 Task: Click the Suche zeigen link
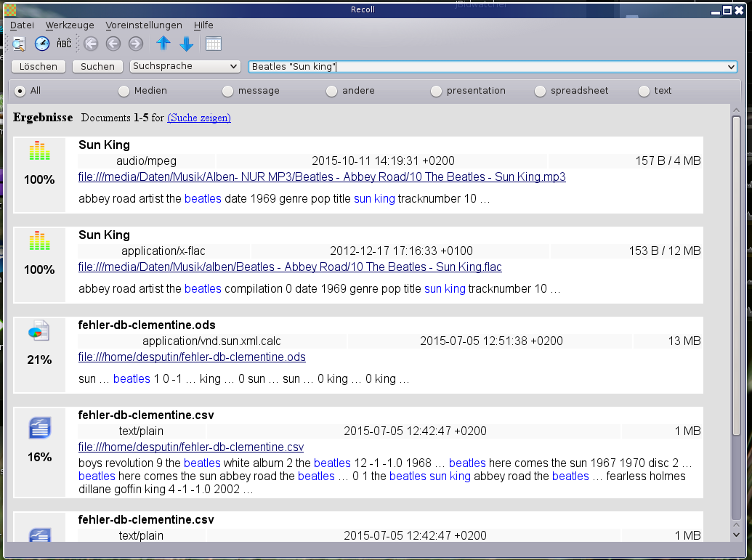point(199,118)
